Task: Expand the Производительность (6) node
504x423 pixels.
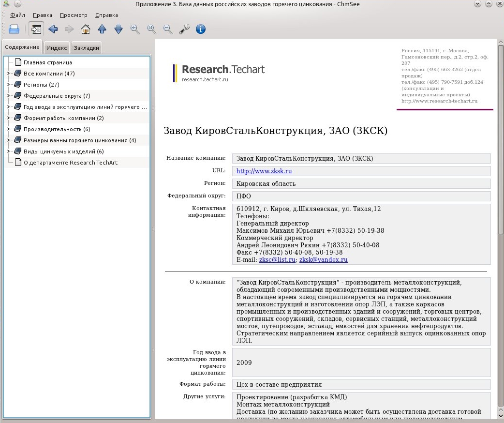Action: point(8,129)
